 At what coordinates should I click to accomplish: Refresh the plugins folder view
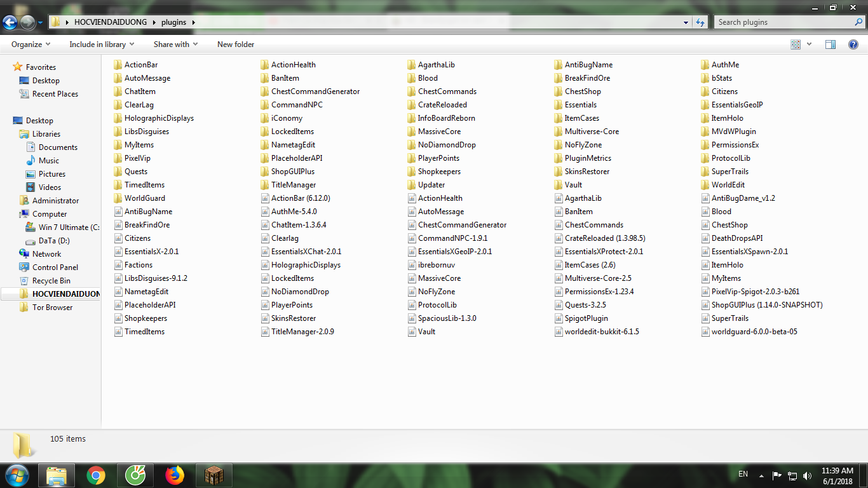click(x=700, y=22)
